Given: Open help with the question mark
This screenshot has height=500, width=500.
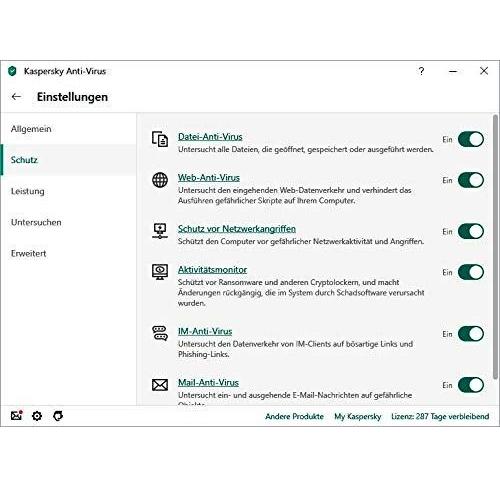Looking at the screenshot, I should (421, 71).
